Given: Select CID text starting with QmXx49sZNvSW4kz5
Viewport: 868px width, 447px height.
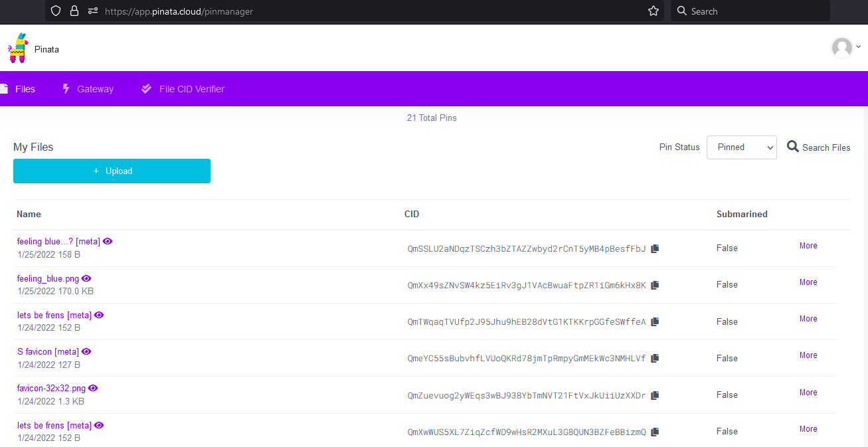Looking at the screenshot, I should [x=527, y=286].
